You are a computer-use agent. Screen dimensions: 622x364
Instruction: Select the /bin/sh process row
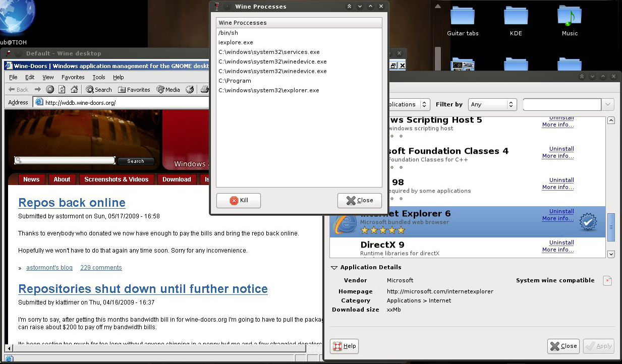click(299, 33)
